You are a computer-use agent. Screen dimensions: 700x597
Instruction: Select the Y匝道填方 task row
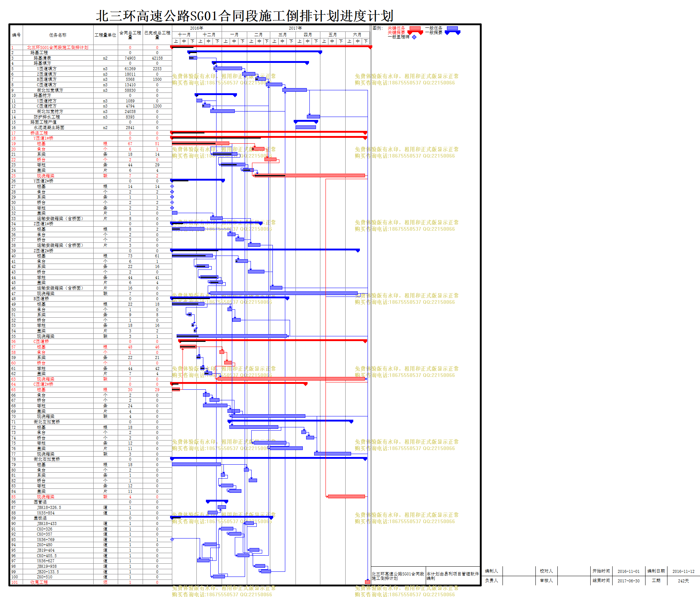click(91, 69)
